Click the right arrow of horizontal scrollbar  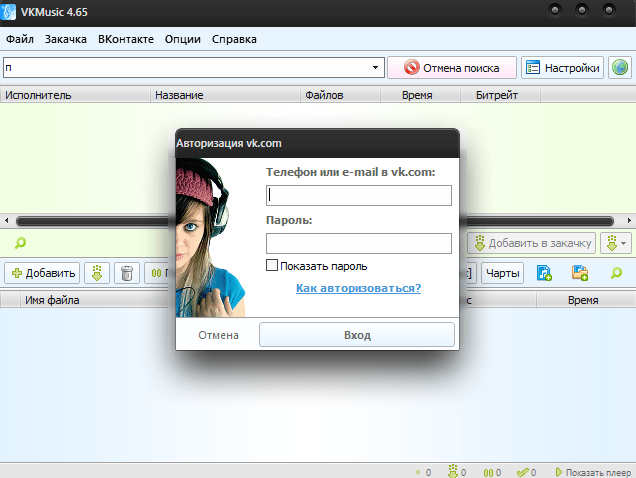[629, 221]
